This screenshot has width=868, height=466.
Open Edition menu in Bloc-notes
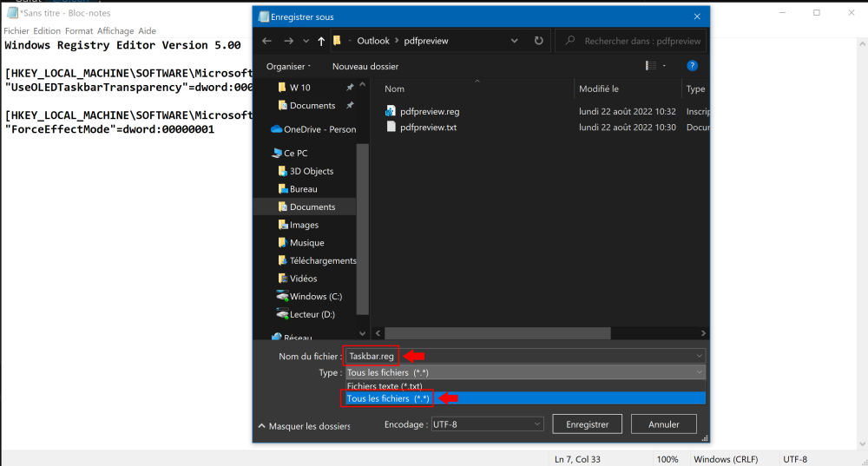47,31
